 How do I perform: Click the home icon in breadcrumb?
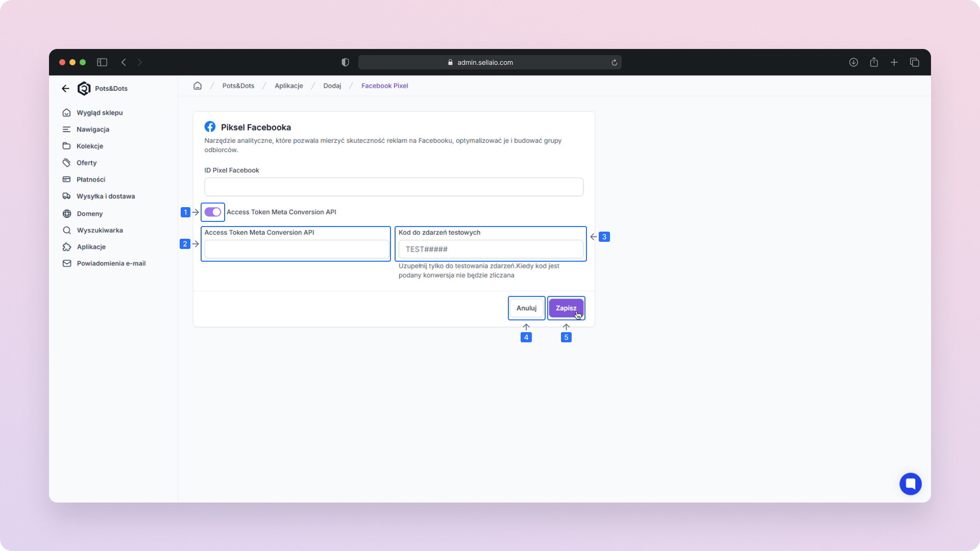(198, 86)
